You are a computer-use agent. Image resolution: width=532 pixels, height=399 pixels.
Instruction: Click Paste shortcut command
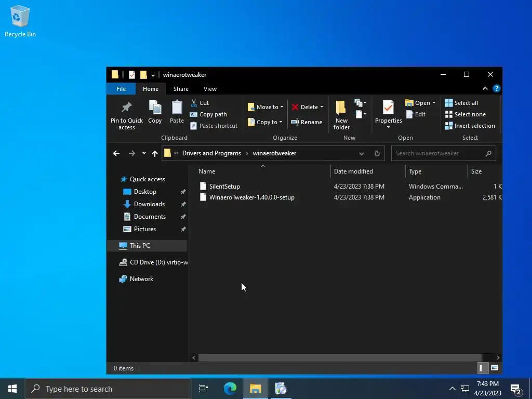click(214, 126)
